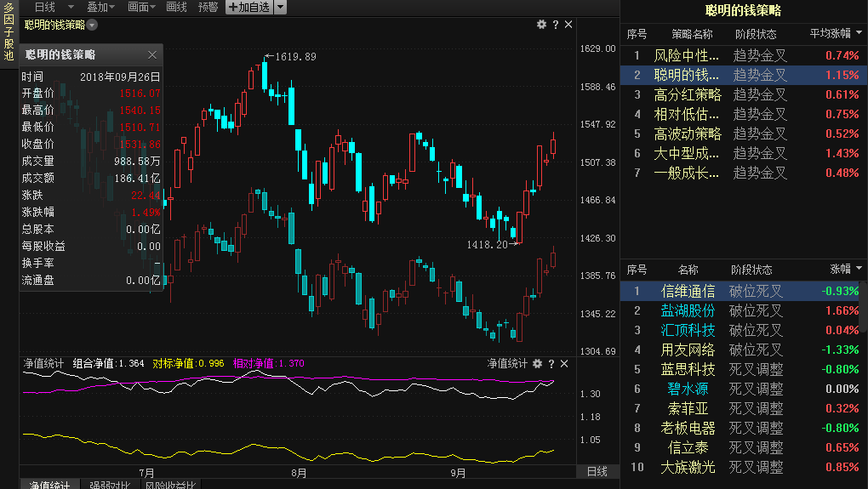Click -1.33% change for 用友网络
This screenshot has width=868, height=489.
(840, 350)
